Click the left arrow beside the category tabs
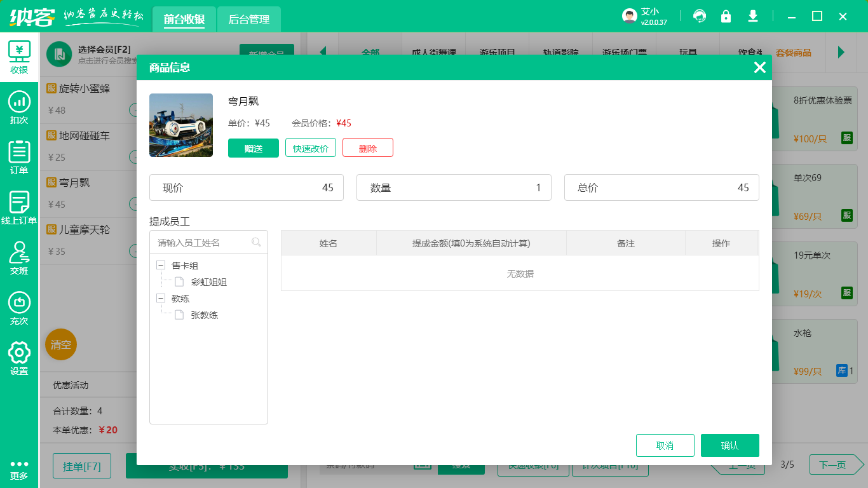The image size is (868, 488). 324,52
